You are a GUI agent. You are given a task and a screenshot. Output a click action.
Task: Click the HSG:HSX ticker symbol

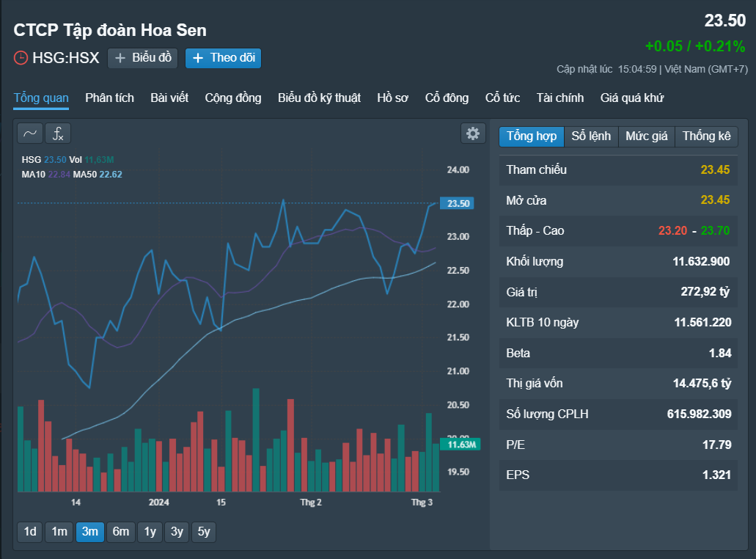coord(65,58)
